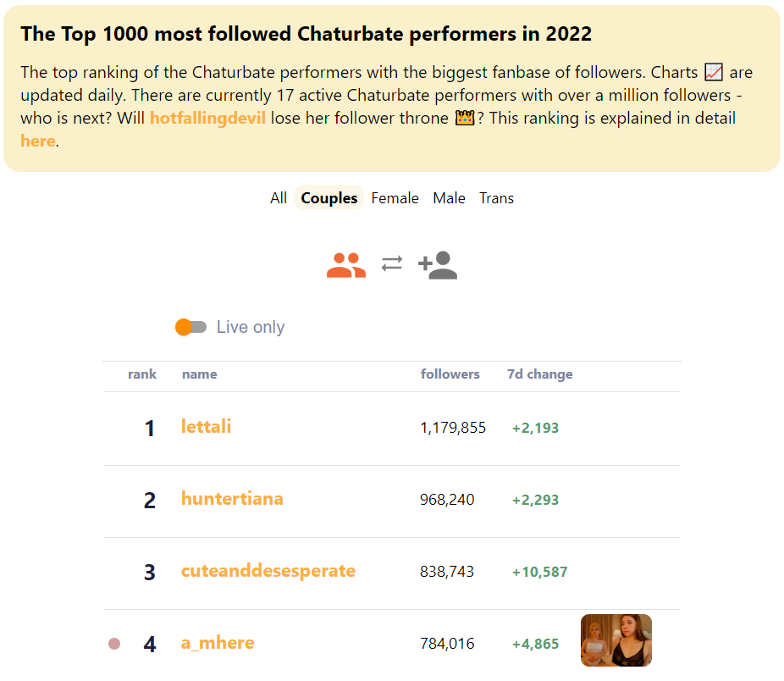The image size is (784, 681).
Task: Switch to the Trans tab
Action: click(x=496, y=197)
